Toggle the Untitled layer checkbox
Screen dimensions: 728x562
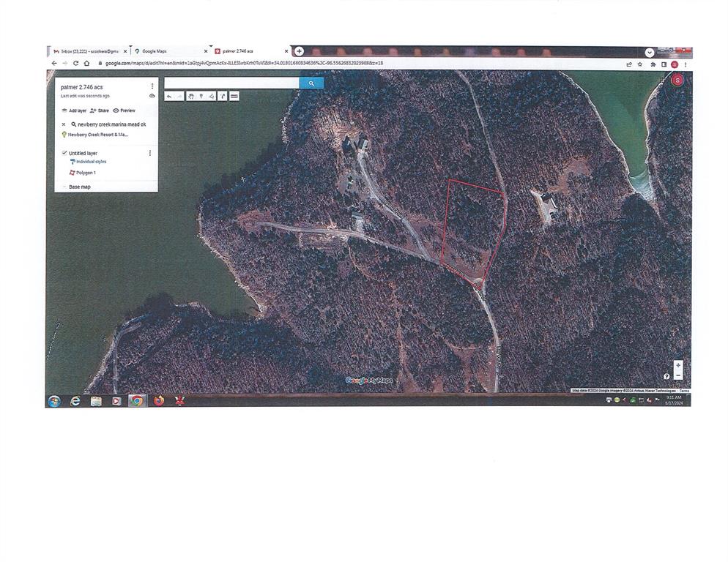coord(64,153)
